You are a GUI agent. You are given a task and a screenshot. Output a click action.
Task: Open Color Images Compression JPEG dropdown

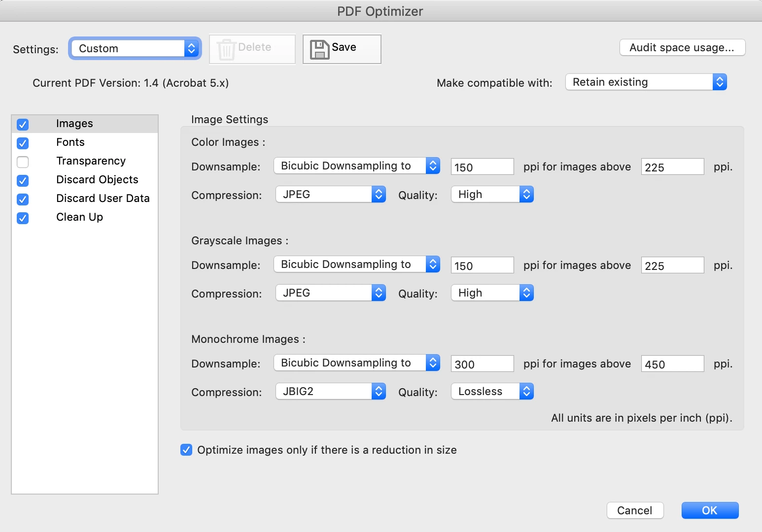tap(331, 194)
